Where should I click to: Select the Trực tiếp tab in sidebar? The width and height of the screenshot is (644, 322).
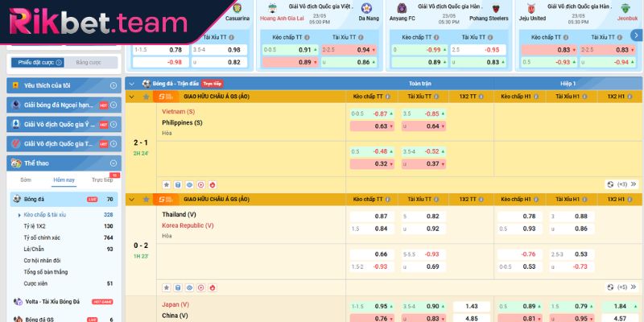pyautogui.click(x=101, y=180)
